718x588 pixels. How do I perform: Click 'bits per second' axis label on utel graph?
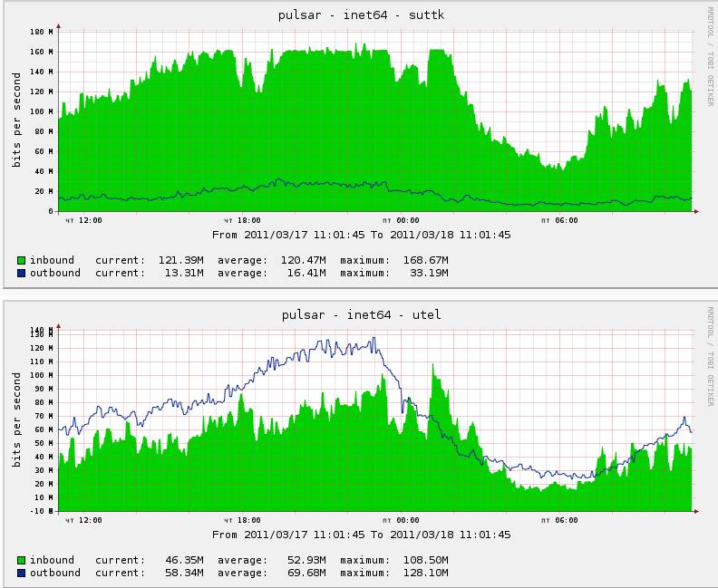(x=16, y=419)
